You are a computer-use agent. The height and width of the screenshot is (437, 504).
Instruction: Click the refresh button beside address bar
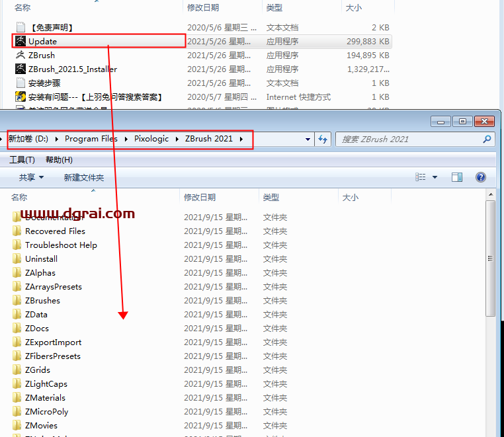(323, 139)
